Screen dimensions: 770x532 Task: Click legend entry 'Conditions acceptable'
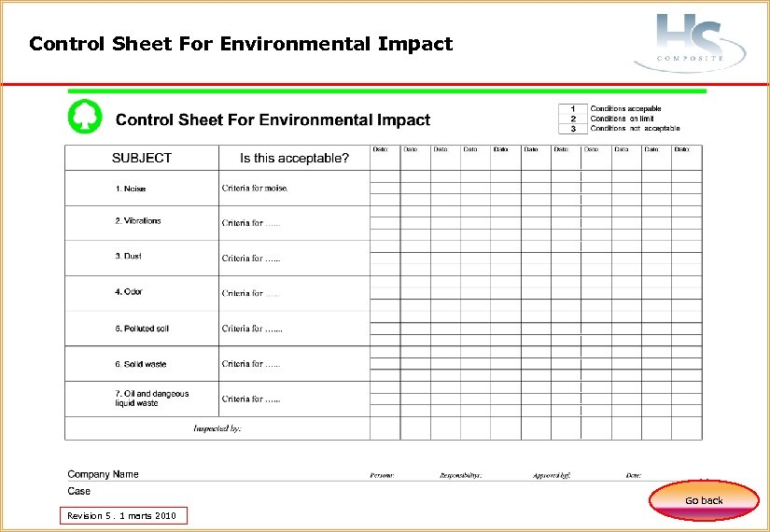(625, 108)
